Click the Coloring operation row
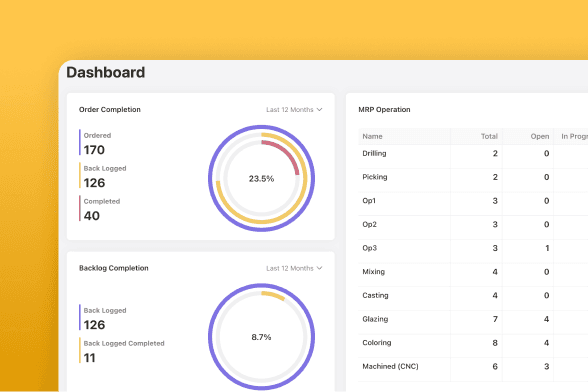Image resolution: width=588 pixels, height=392 pixels. click(473, 342)
